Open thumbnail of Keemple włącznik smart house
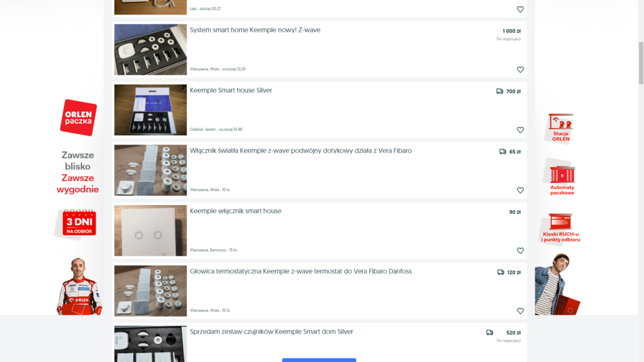Image resolution: width=644 pixels, height=362 pixels. 150,231
